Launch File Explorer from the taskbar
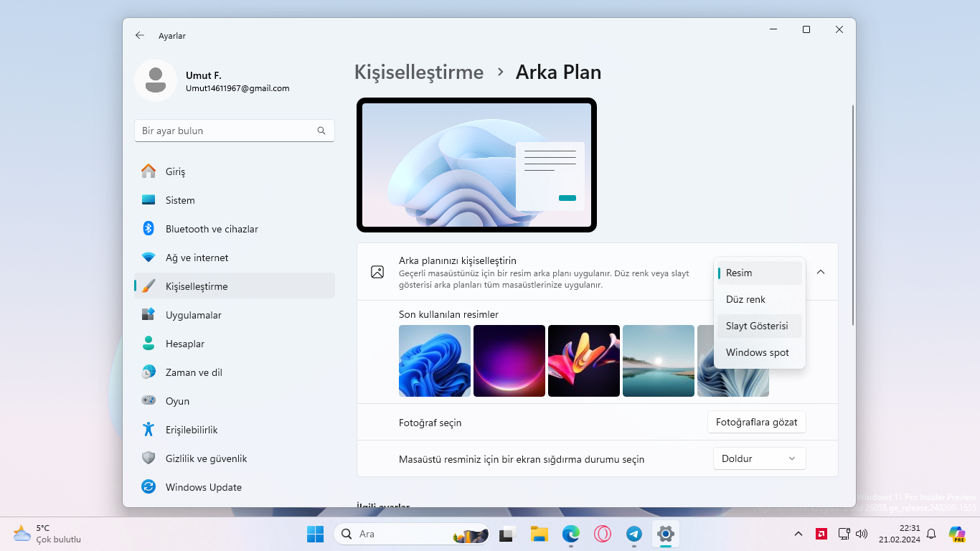This screenshot has width=980, height=551. pos(540,534)
